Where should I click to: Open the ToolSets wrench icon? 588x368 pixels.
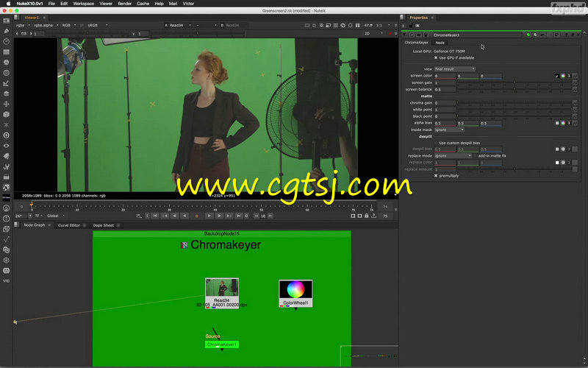click(6, 166)
